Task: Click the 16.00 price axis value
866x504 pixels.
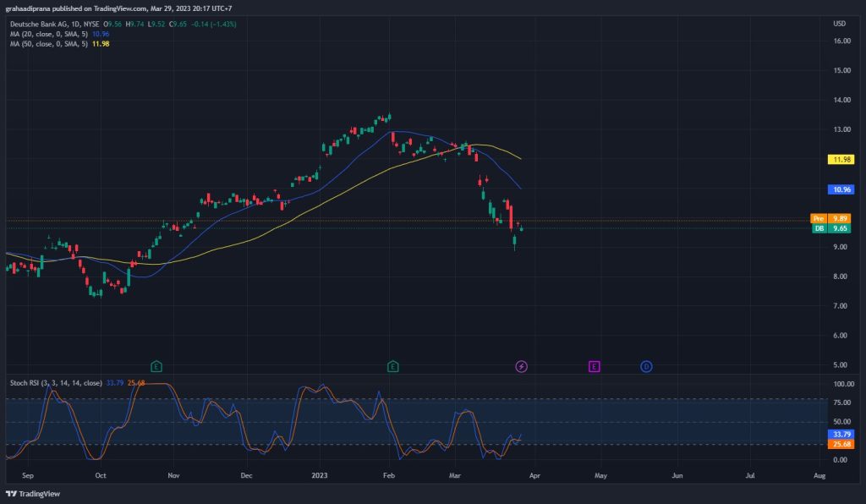Action: (x=841, y=41)
